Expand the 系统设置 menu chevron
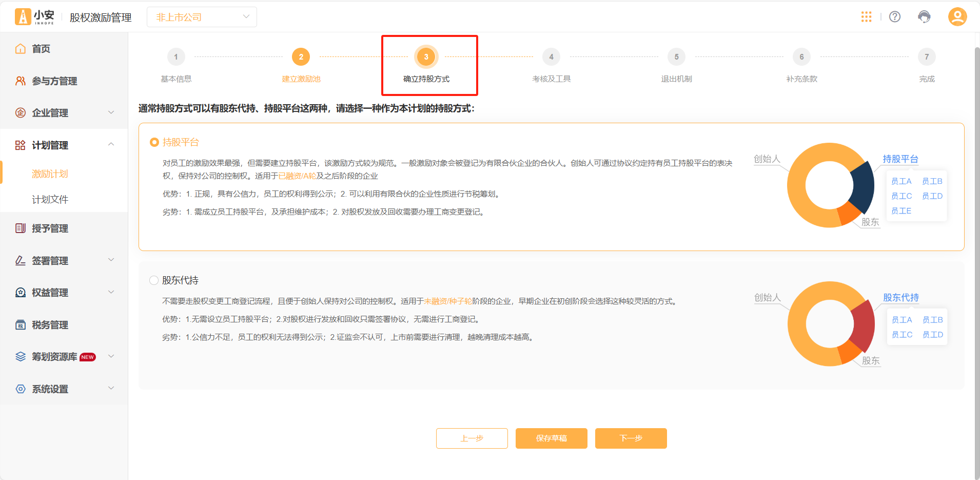980x480 pixels. tap(111, 389)
